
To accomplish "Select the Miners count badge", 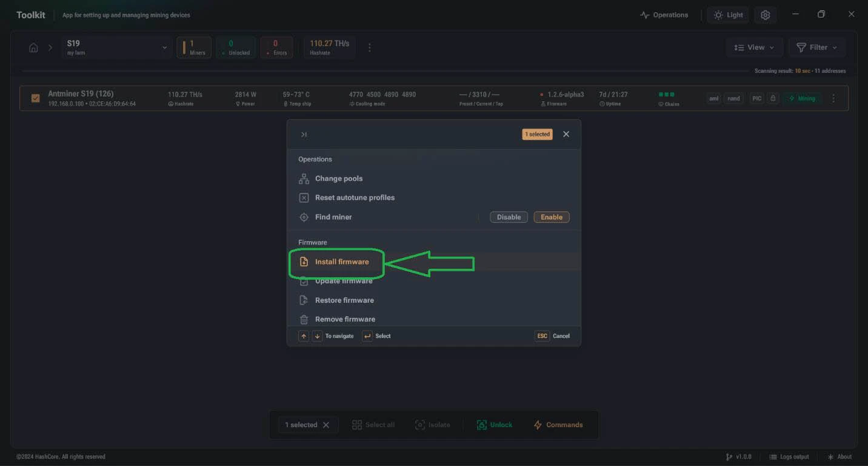I will tap(194, 47).
